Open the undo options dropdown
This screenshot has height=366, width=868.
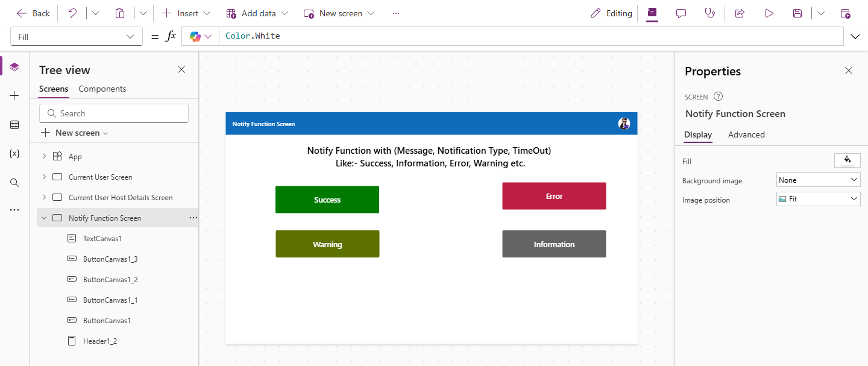click(x=95, y=13)
